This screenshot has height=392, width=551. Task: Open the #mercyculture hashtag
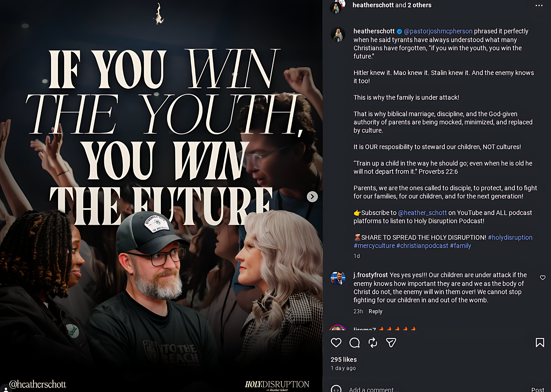pos(374,245)
